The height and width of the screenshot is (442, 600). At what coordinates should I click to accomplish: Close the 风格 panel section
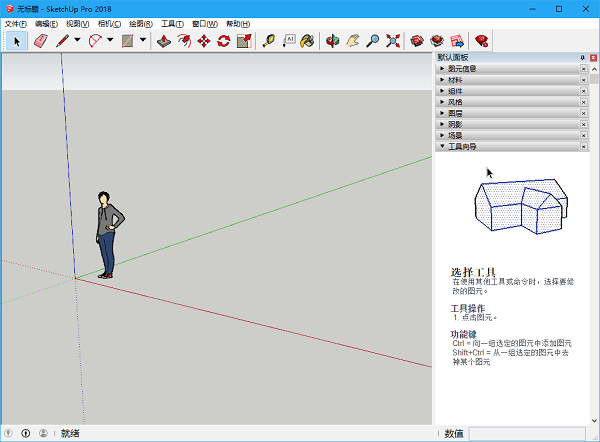(584, 102)
